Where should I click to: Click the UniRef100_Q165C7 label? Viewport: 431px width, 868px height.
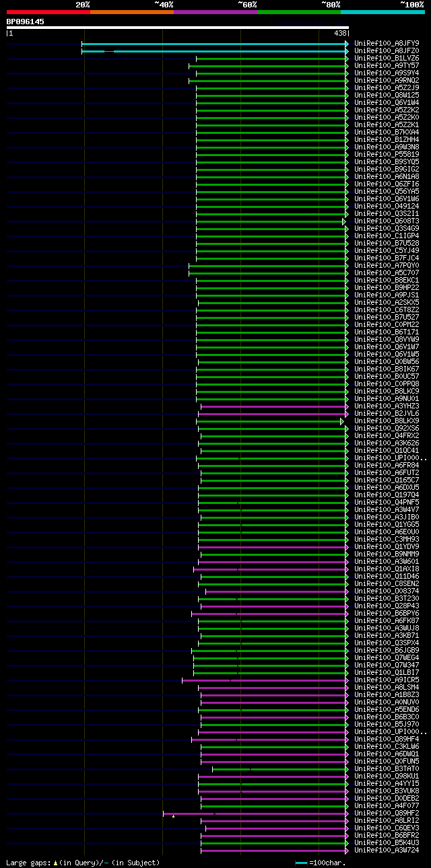pyautogui.click(x=387, y=480)
